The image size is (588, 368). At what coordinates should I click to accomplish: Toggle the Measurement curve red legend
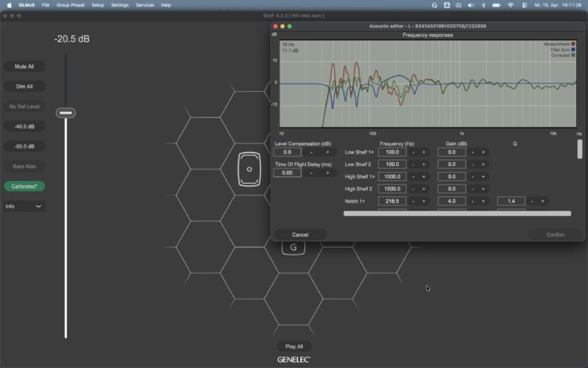573,44
